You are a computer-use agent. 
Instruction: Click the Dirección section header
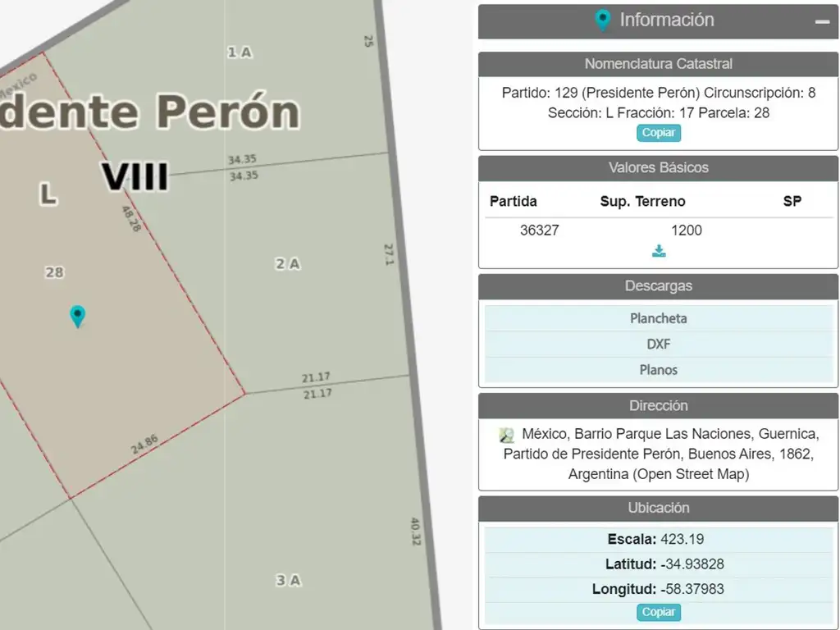point(658,405)
